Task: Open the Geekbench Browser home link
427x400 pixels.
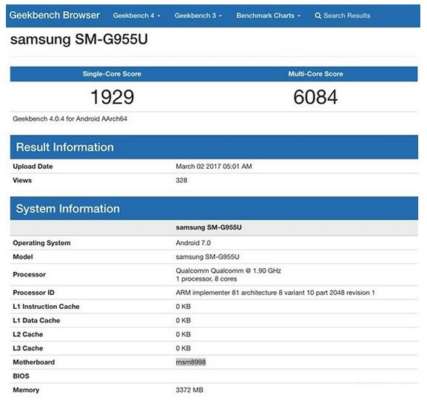Action: pos(54,15)
